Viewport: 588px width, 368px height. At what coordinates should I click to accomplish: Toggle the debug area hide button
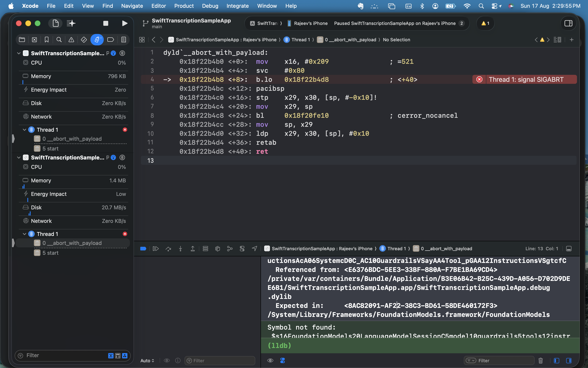[x=569, y=248]
